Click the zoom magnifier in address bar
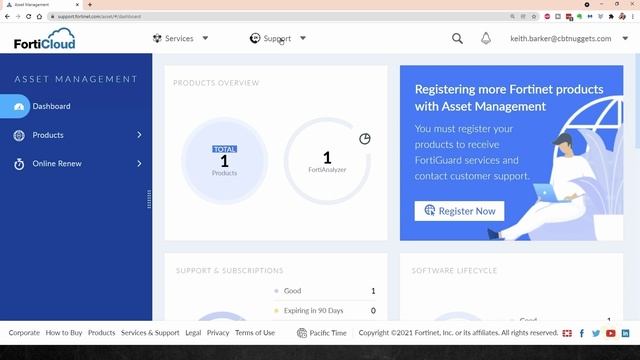This screenshot has height=360, width=640. (x=512, y=16)
